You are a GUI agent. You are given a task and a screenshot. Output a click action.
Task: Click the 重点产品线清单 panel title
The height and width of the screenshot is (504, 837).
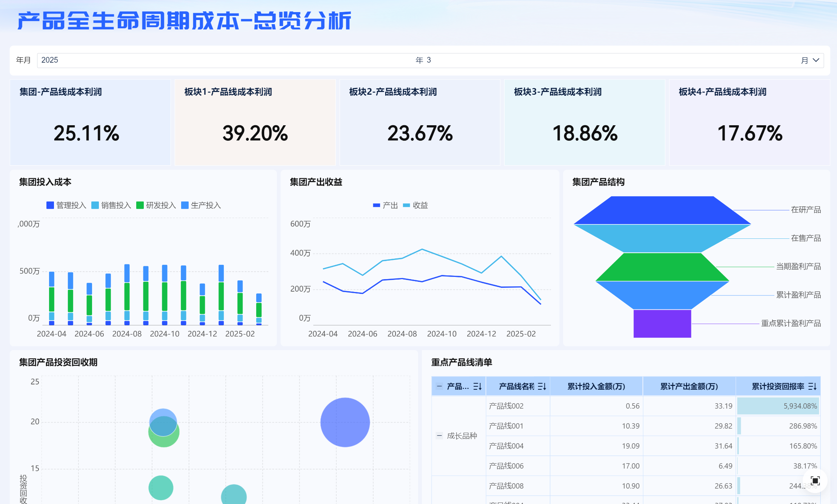click(x=462, y=363)
